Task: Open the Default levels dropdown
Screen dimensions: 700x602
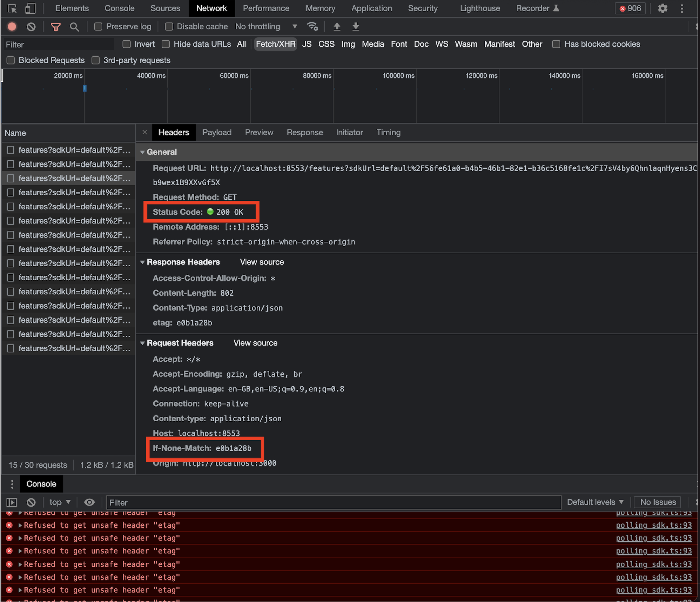Action: pos(595,502)
